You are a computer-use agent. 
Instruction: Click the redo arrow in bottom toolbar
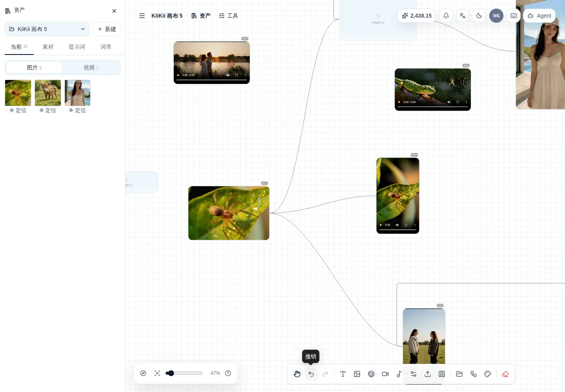(325, 374)
